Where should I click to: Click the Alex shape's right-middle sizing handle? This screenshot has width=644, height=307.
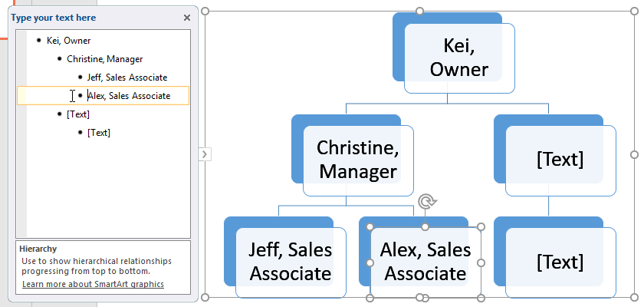click(481, 262)
